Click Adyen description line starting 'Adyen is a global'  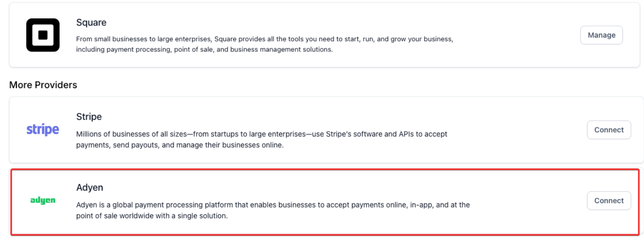coord(273,205)
